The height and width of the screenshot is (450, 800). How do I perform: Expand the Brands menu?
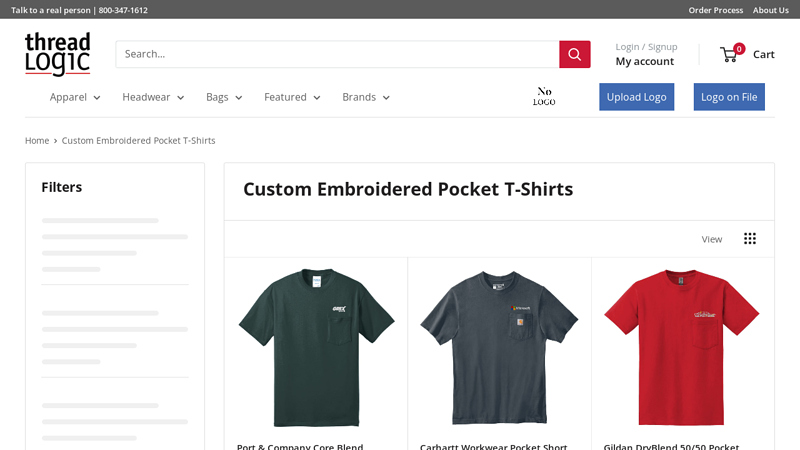366,97
